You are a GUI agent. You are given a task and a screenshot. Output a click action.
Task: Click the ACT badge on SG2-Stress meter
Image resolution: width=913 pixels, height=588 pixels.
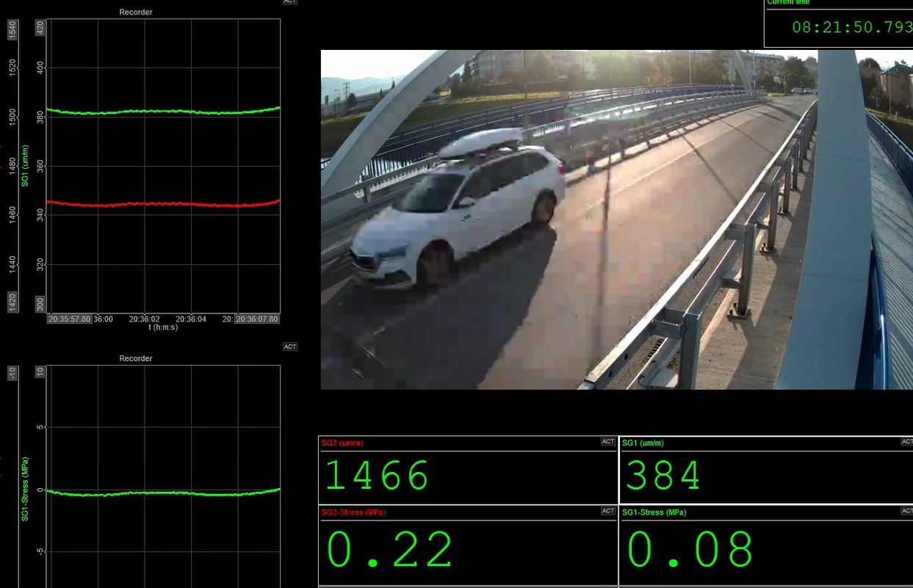607,511
